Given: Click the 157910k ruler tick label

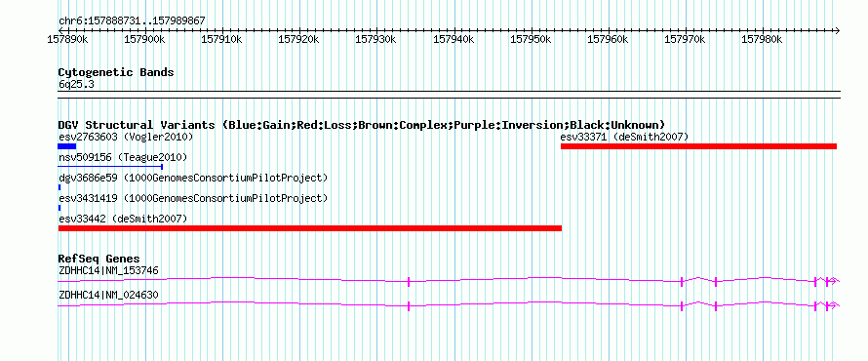Looking at the screenshot, I should click(222, 39).
